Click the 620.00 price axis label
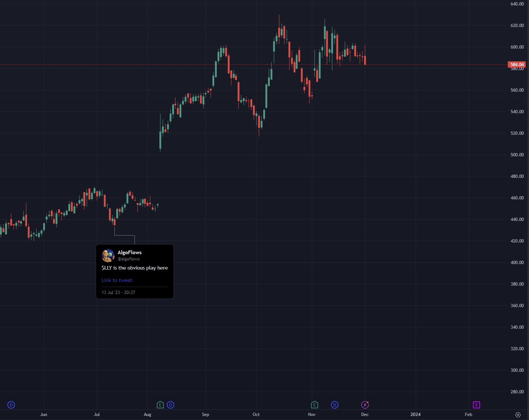Screen dimensions: 529x420 coord(517,26)
